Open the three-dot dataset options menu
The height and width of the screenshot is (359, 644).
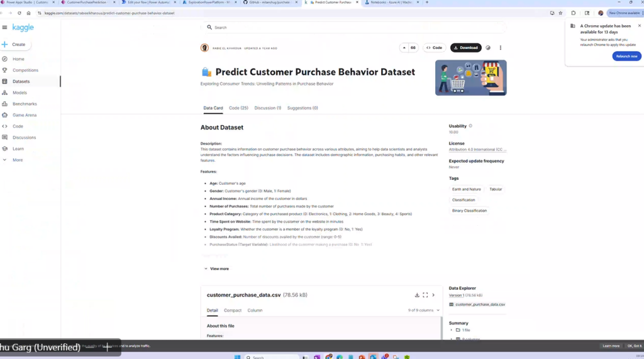500,48
